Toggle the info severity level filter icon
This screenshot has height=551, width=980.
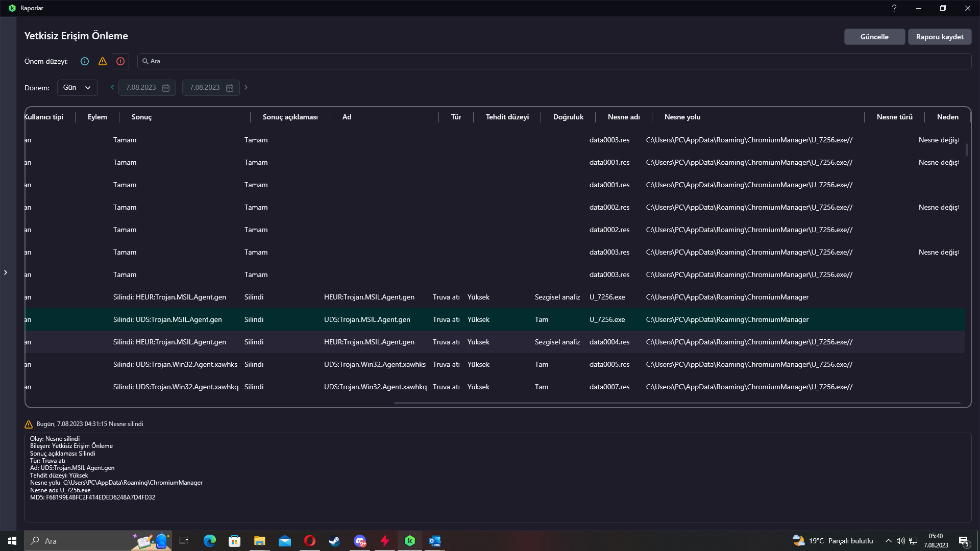[85, 61]
